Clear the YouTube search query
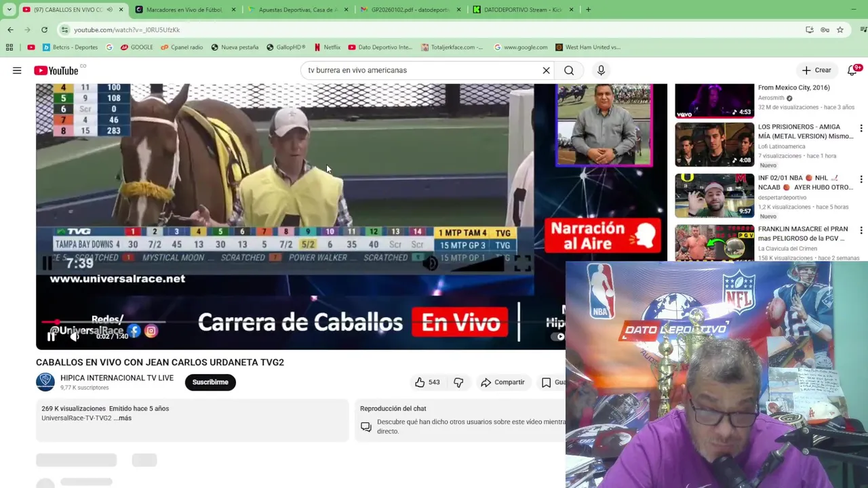The height and width of the screenshot is (488, 868). click(546, 70)
